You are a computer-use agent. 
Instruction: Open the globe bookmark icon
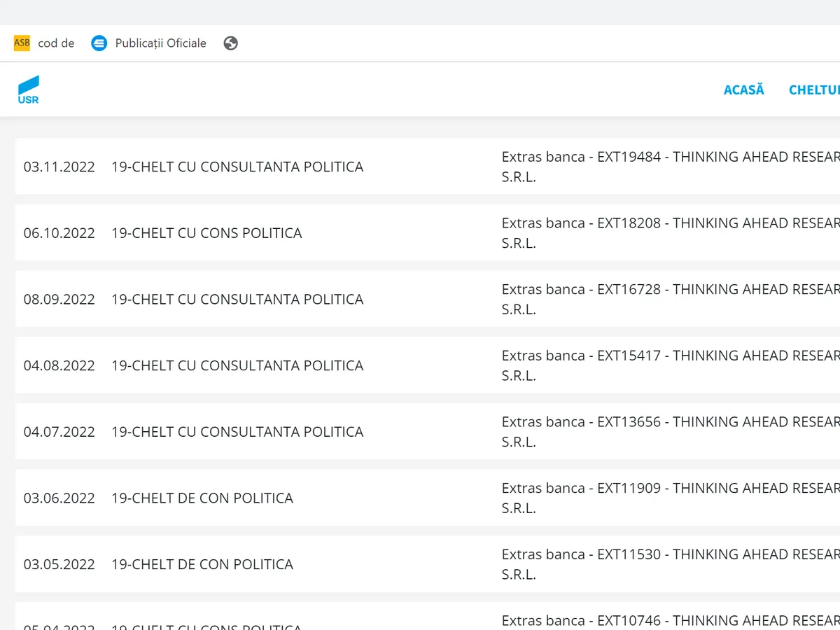pos(231,43)
